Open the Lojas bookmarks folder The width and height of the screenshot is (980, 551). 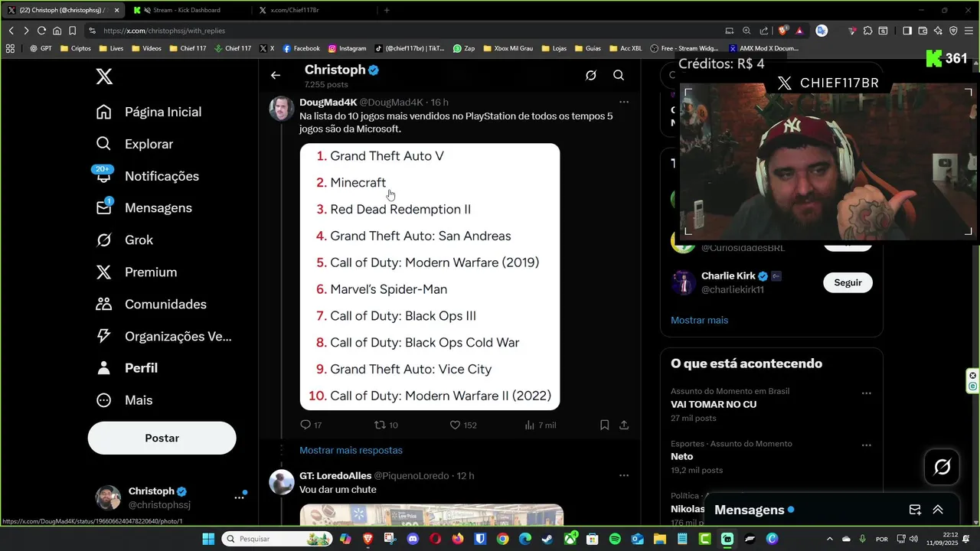tap(554, 48)
